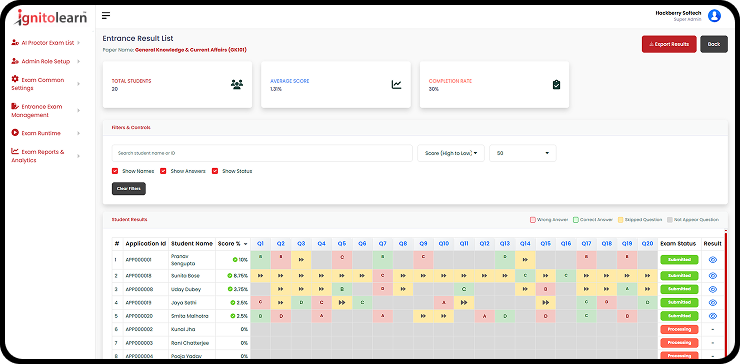Open the Score (High to Low) sort dropdown
Image resolution: width=740 pixels, height=364 pixels.
[451, 153]
